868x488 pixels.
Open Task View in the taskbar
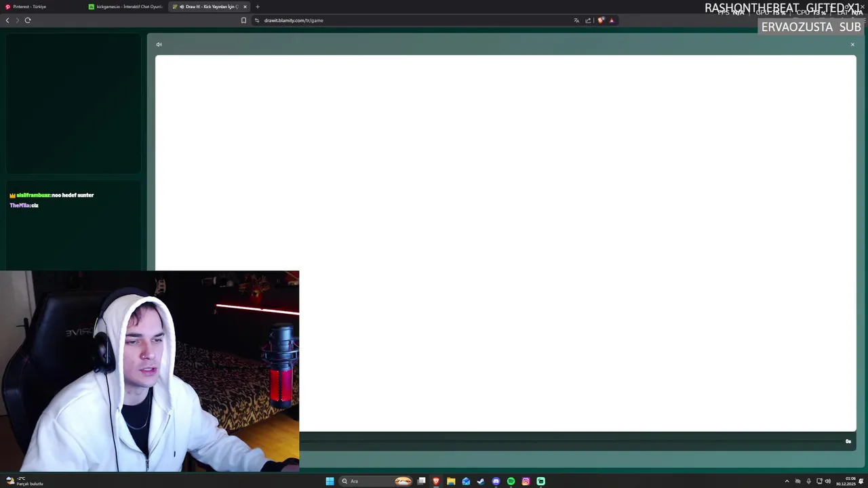[421, 481]
